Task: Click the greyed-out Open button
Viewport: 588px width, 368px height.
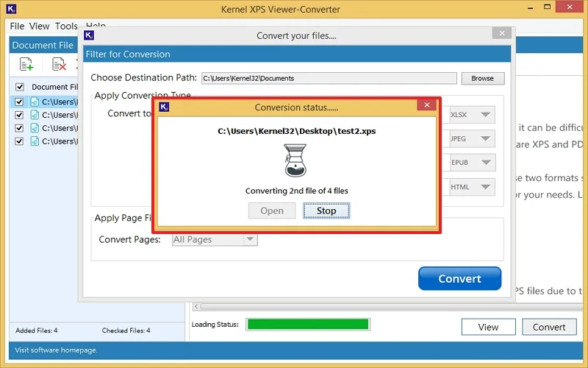Action: point(272,210)
